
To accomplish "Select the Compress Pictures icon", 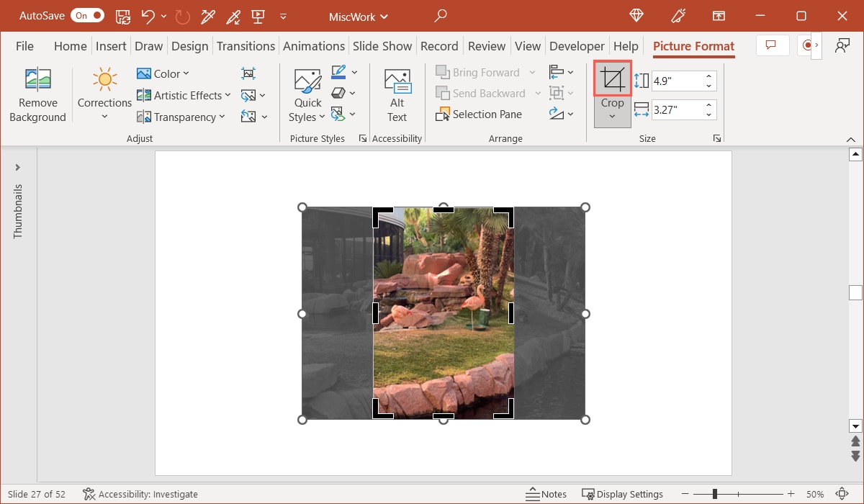I will pos(248,73).
